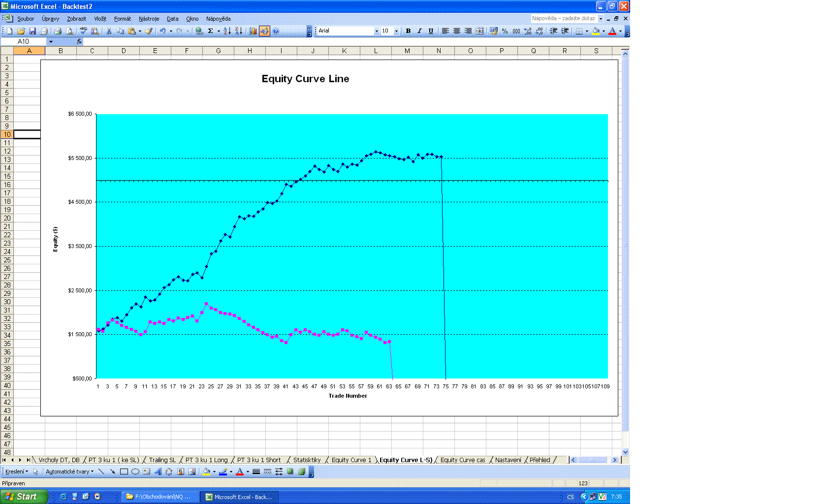Apply blue line color on Drawing toolbar
Image resolution: width=827 pixels, height=504 pixels.
click(x=223, y=472)
